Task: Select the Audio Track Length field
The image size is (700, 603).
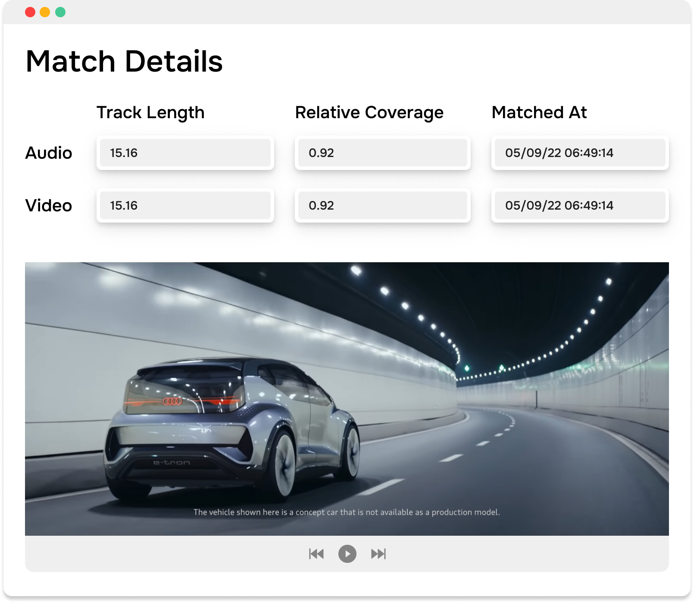Action: [185, 153]
